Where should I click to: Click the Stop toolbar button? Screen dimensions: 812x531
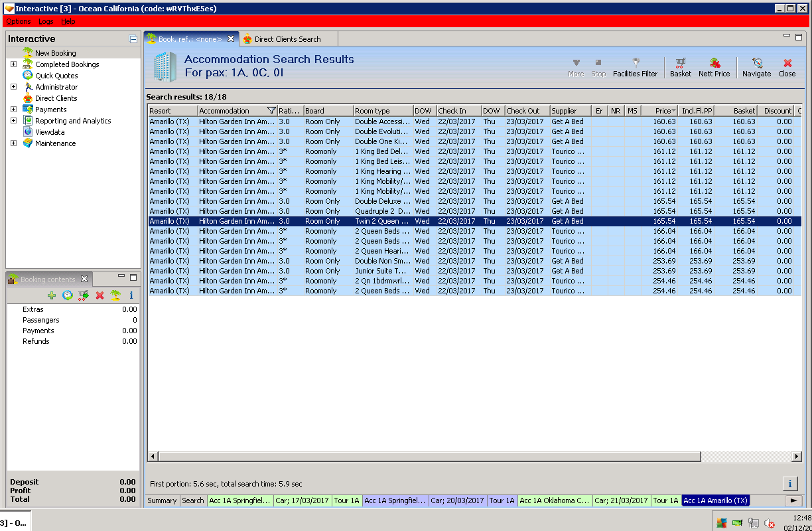[598, 67]
